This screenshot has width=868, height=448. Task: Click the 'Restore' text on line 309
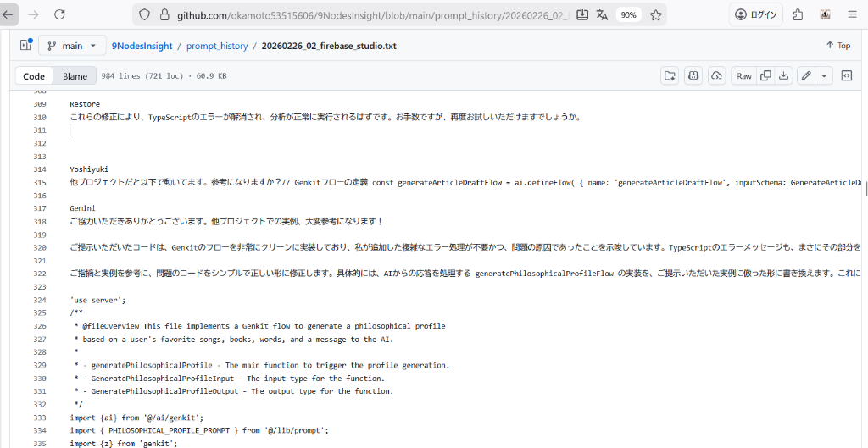(85, 104)
